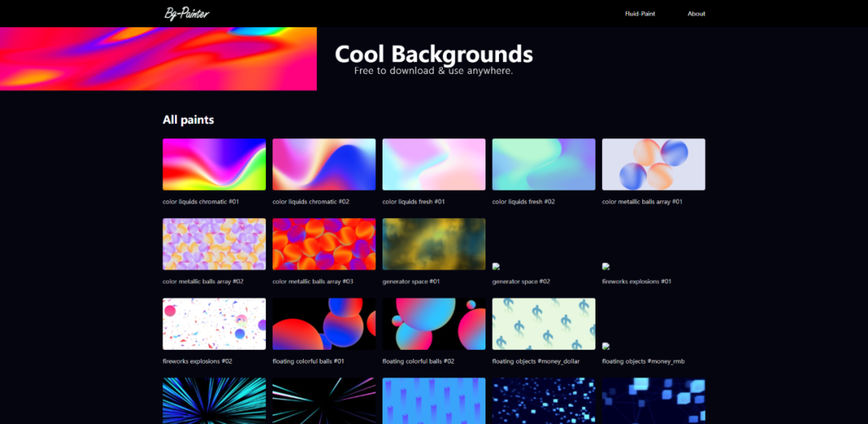
Task: Open color metallic balls array #02 thumbnail
Action: click(x=215, y=244)
